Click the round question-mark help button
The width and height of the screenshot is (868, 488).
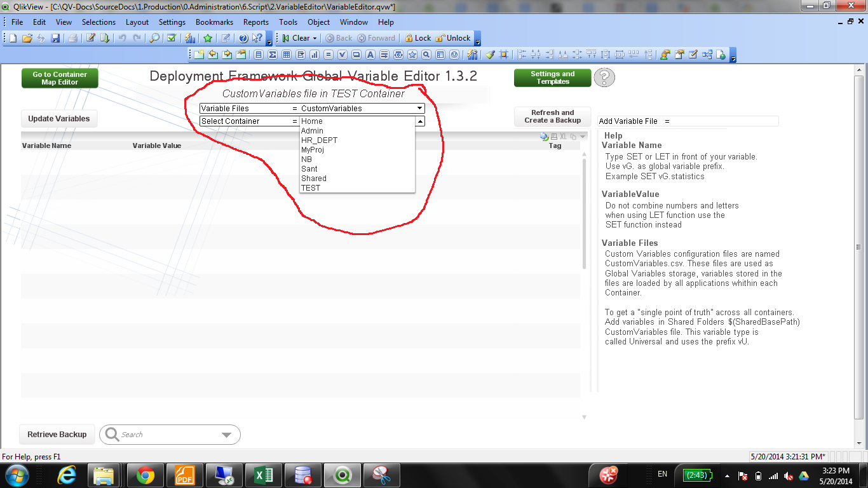click(x=604, y=78)
